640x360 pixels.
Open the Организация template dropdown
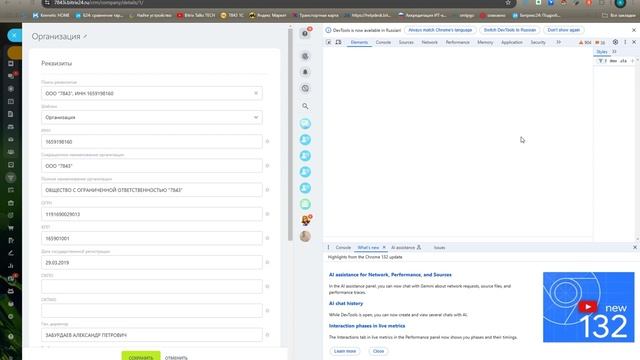pos(152,117)
